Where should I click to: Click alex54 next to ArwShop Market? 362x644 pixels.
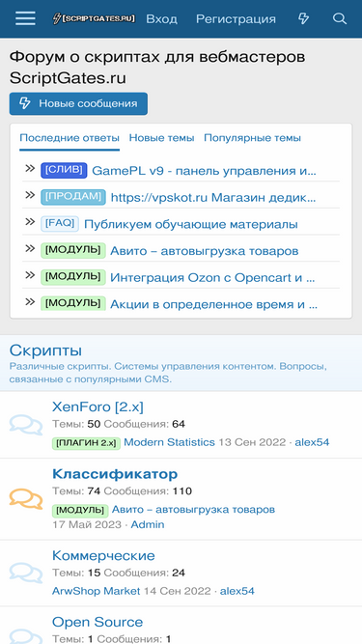(237, 591)
